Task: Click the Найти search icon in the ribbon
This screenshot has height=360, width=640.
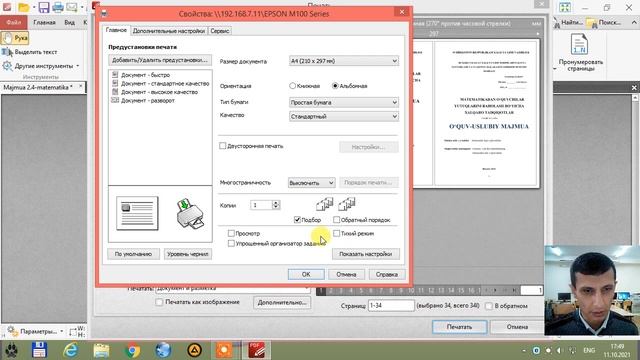Action: (569, 22)
